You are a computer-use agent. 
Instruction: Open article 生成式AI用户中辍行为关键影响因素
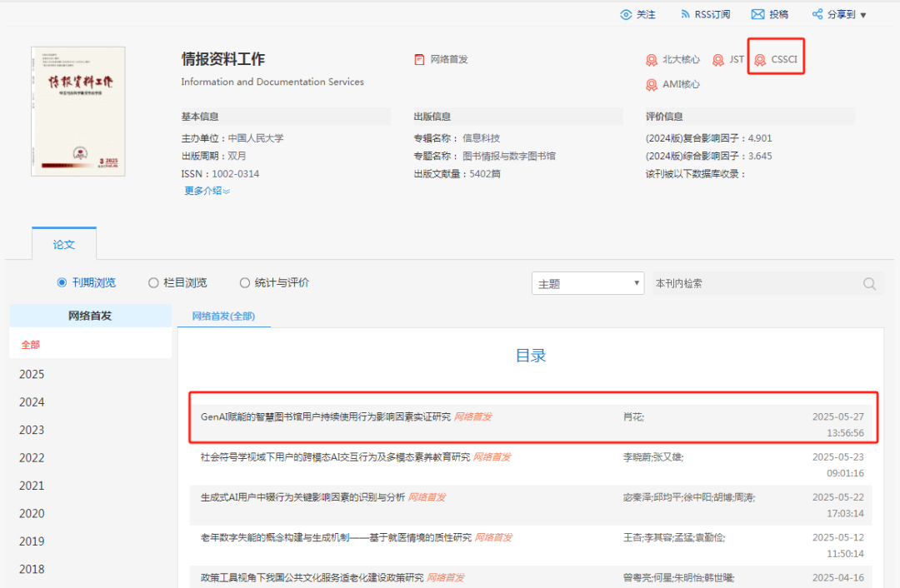302,497
